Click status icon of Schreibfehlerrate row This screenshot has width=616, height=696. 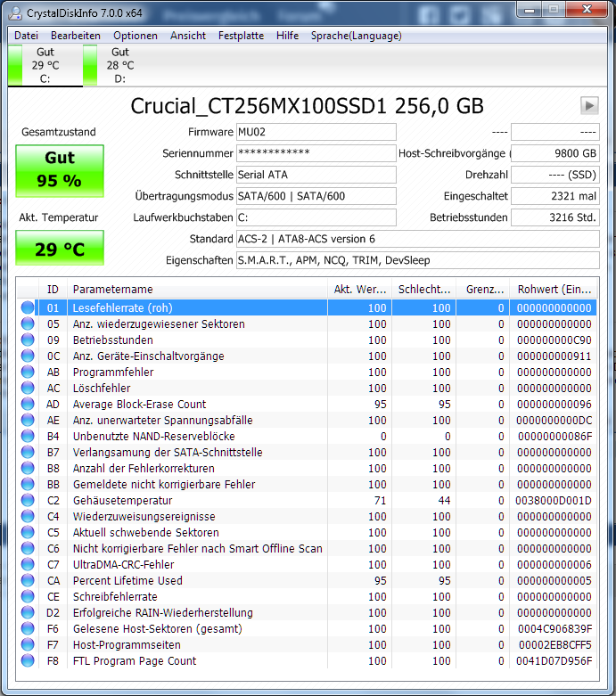tap(28, 595)
